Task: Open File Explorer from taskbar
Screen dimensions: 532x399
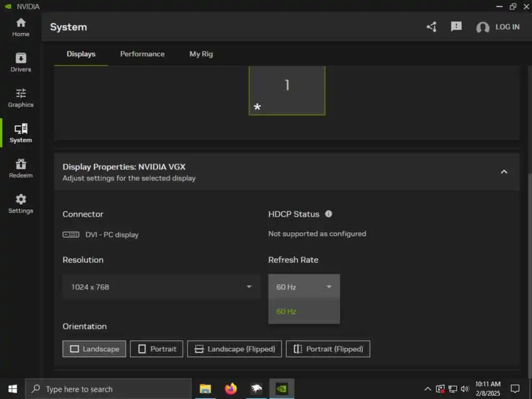Action: coord(205,389)
